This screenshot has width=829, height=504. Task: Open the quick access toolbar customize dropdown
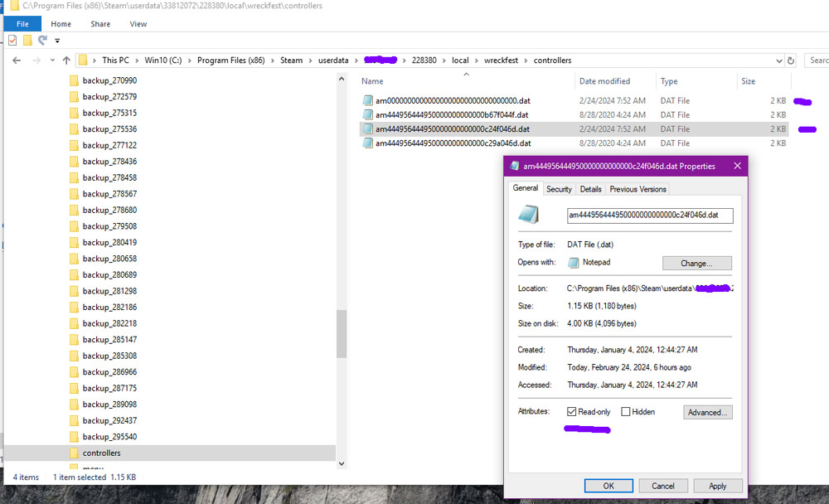point(57,41)
